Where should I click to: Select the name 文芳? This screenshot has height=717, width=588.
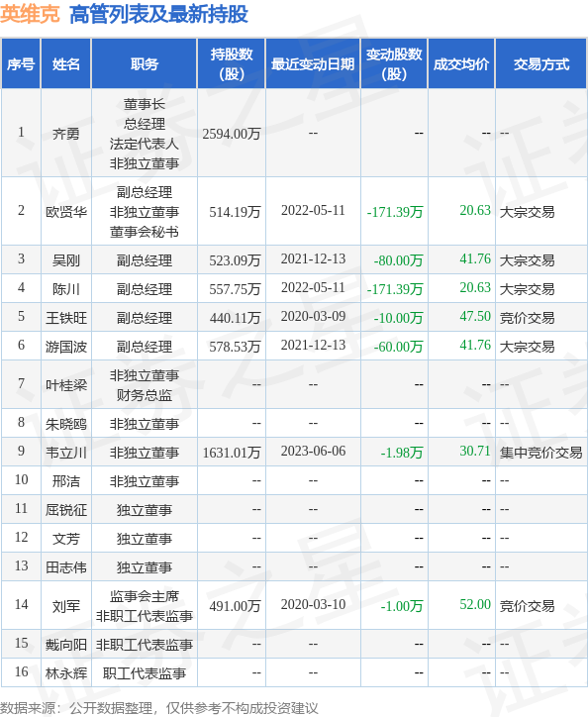pos(66,539)
